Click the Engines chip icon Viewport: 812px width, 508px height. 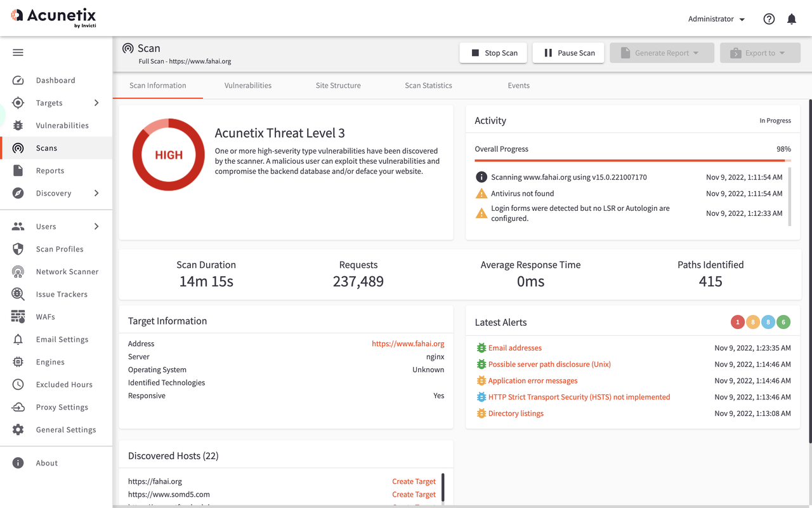(18, 362)
